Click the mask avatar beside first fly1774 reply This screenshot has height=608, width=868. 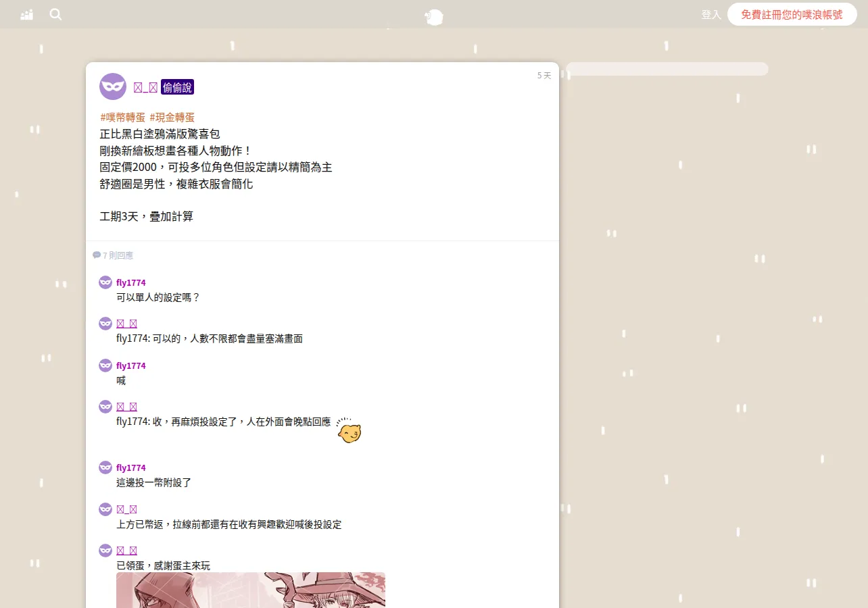105,282
